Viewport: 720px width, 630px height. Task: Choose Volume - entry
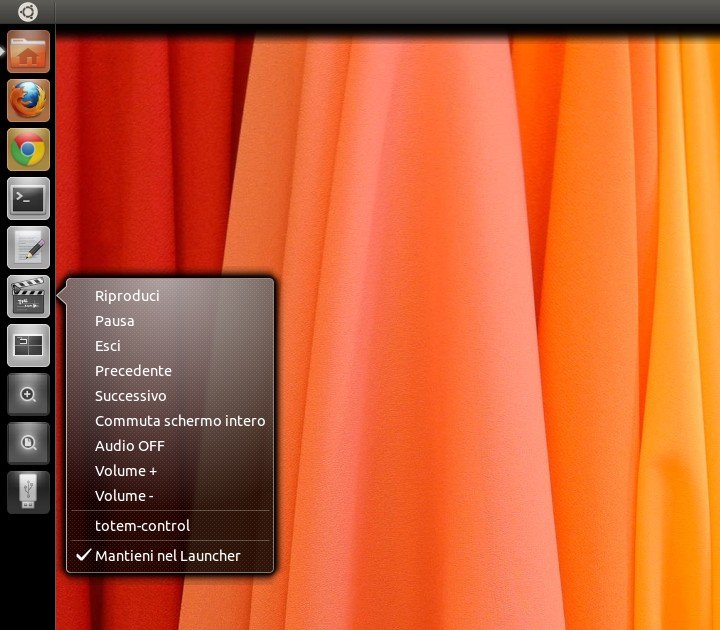pos(170,496)
